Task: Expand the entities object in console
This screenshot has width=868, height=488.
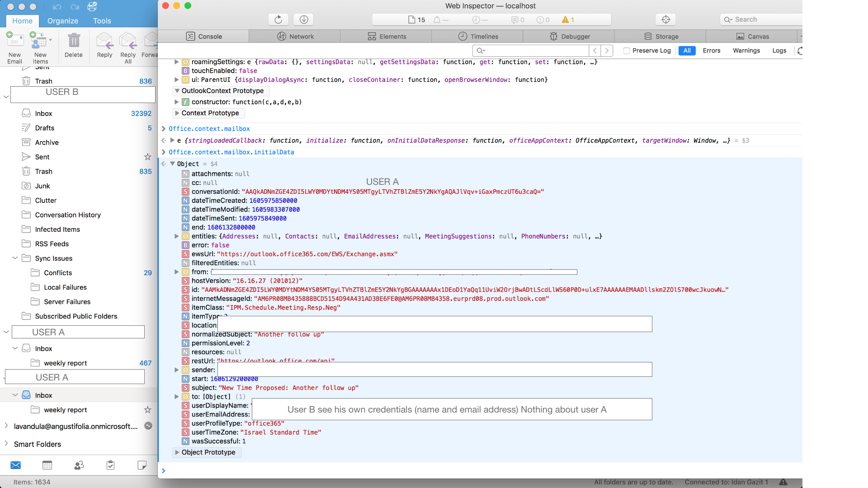Action: tap(176, 236)
